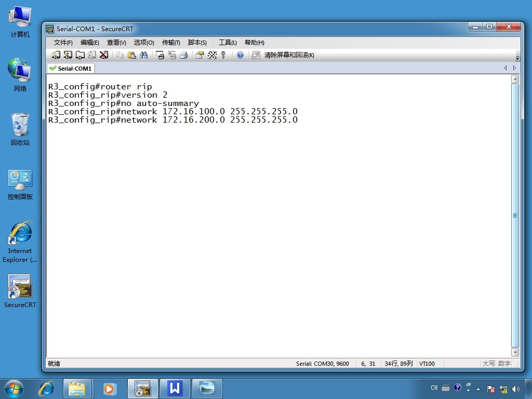Click the clear-screen icon beside 清除屏幕和回滚
The width and height of the screenshot is (532, 399).
pyautogui.click(x=256, y=55)
